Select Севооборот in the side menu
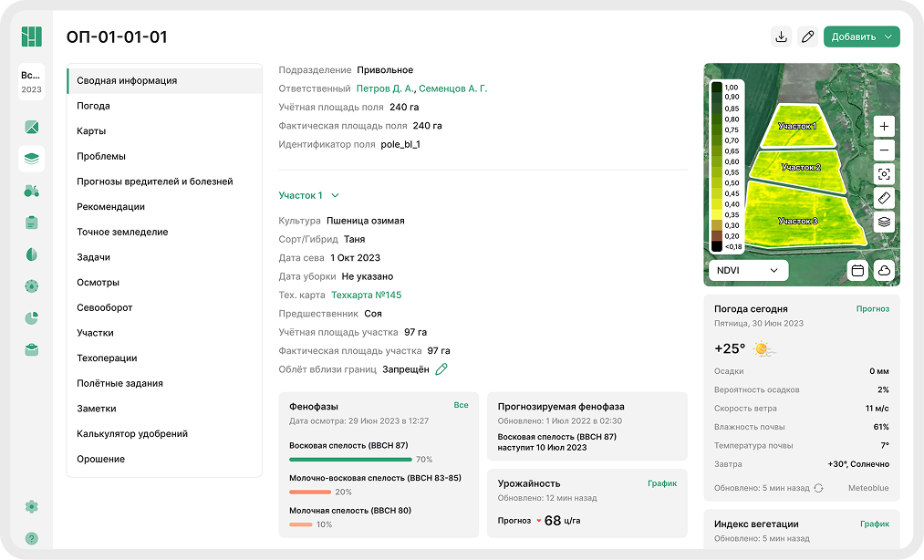 [x=104, y=307]
